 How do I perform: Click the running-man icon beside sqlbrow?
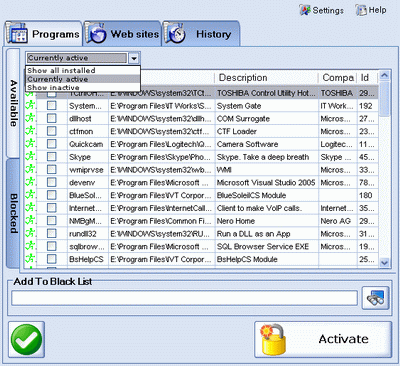[x=30, y=247]
